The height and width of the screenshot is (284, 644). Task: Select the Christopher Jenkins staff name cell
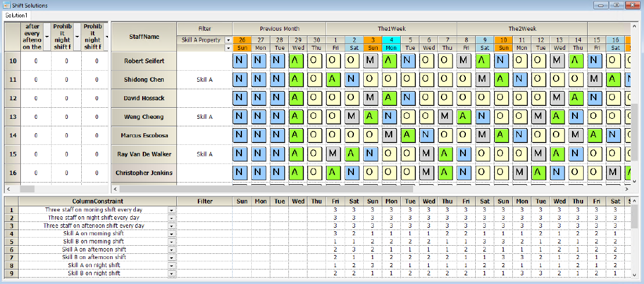coord(144,173)
